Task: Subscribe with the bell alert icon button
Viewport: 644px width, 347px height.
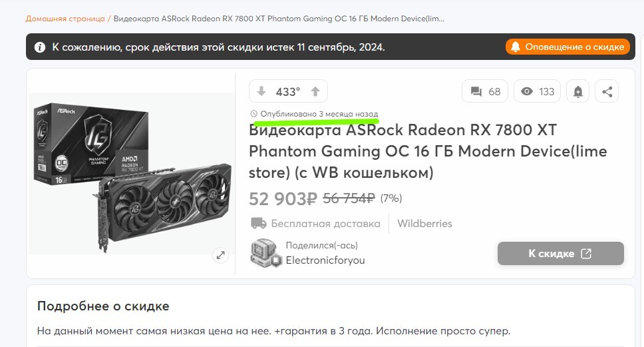Action: 578,91
